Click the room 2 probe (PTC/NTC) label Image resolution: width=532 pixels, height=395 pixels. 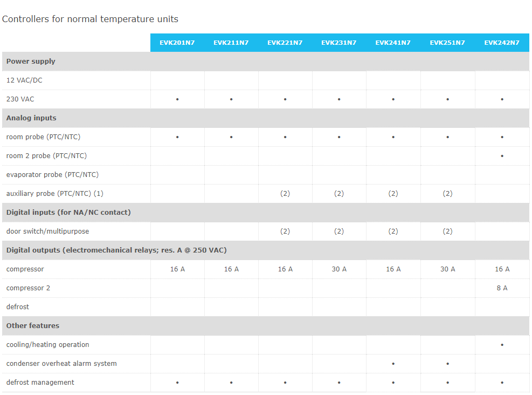[46, 156]
